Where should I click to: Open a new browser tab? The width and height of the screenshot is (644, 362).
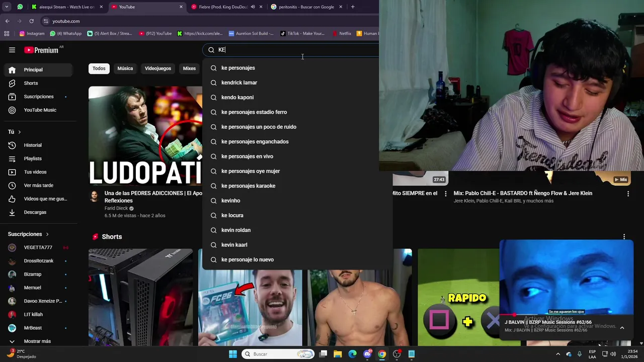(353, 7)
